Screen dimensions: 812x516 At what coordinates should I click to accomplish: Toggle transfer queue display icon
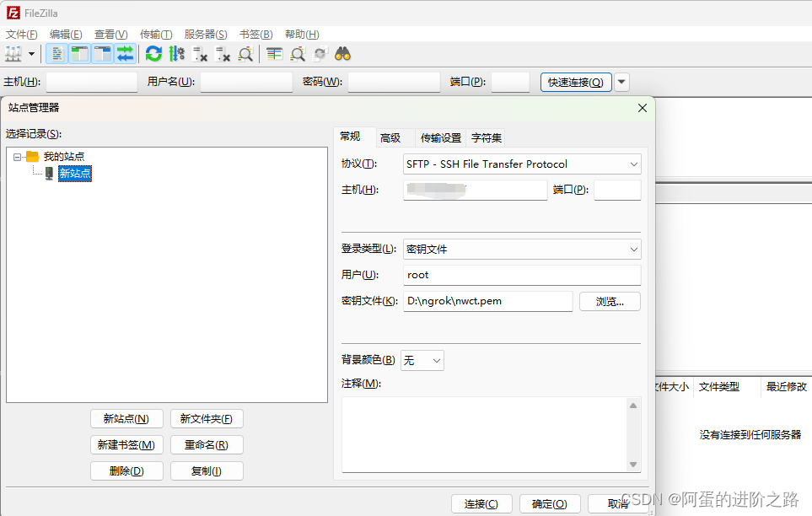(126, 54)
